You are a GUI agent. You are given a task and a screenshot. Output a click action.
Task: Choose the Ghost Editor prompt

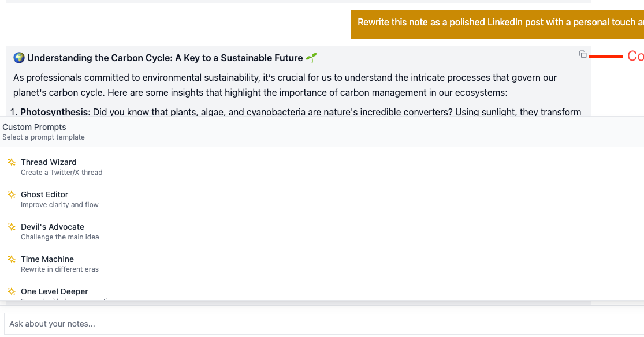tap(322, 199)
